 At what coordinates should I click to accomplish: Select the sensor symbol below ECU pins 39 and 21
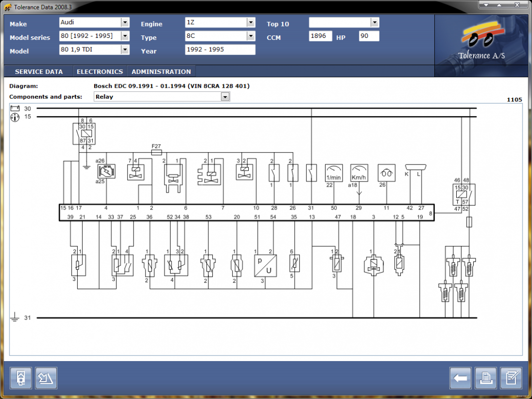pyautogui.click(x=78, y=265)
